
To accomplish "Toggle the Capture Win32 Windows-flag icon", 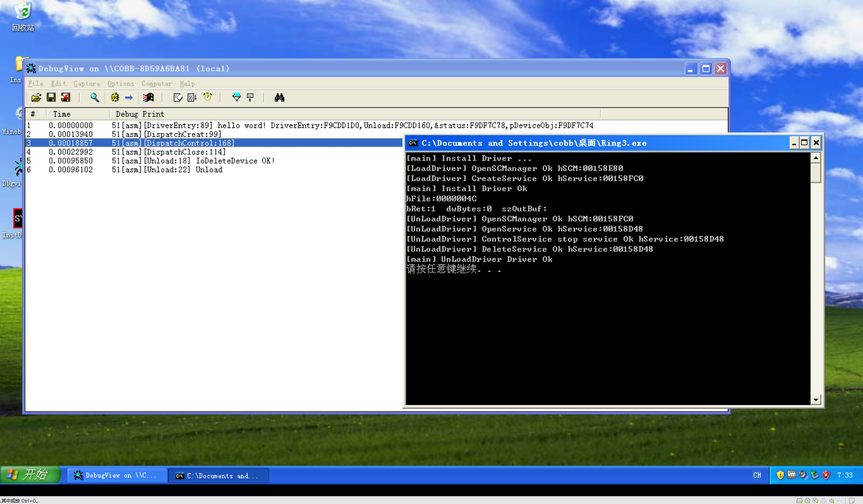I will [148, 98].
